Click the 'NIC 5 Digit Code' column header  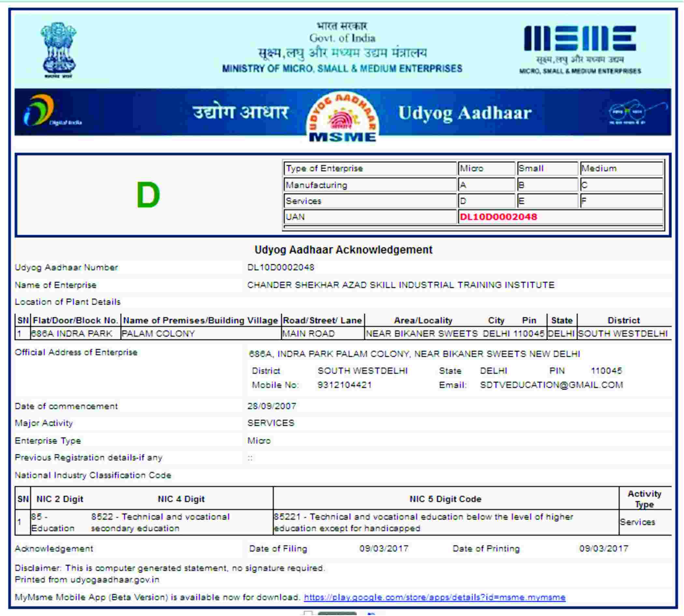445,499
